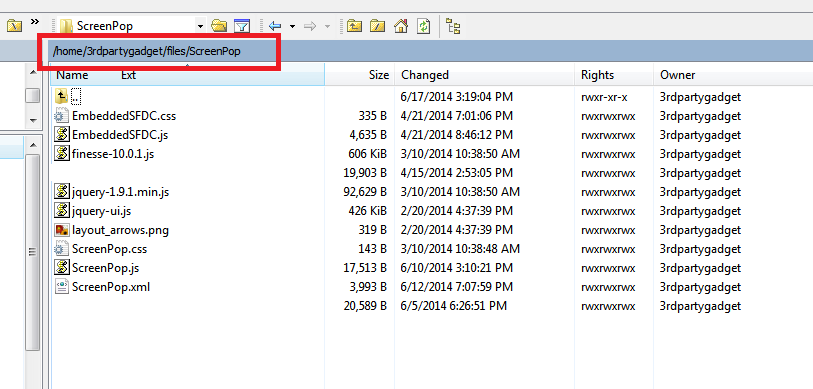
Task: Open the back history dropdown arrow
Action: click(x=292, y=26)
